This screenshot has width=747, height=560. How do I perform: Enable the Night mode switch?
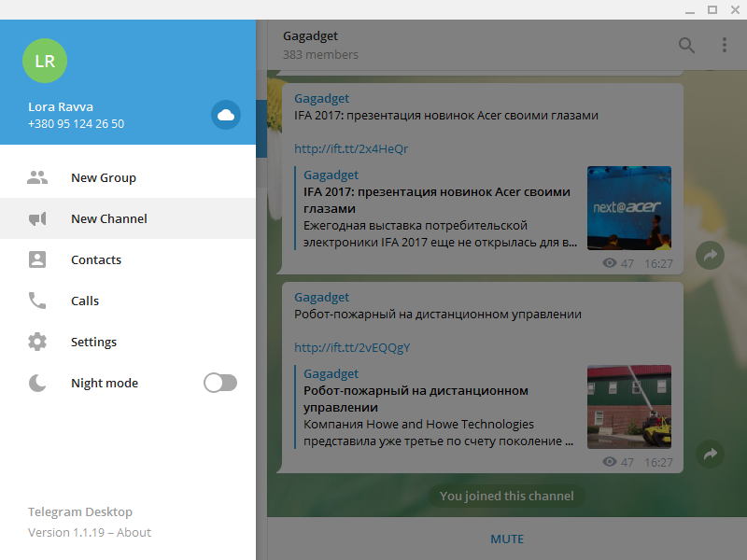[220, 383]
